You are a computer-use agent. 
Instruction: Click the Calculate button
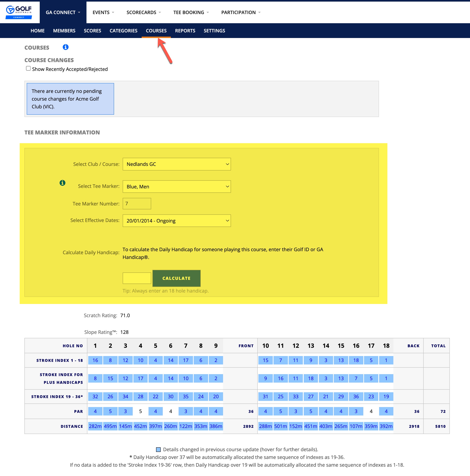click(176, 278)
